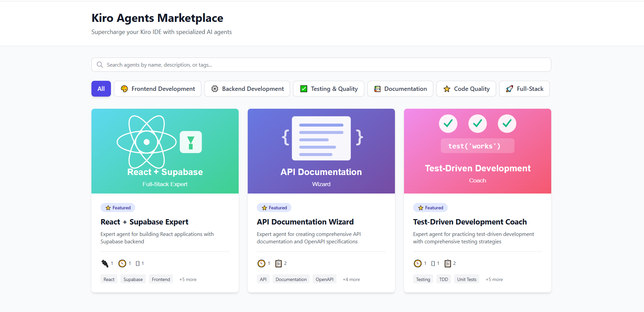
Task: Click the compass icon on Test-Driven Development card
Action: pyautogui.click(x=417, y=264)
